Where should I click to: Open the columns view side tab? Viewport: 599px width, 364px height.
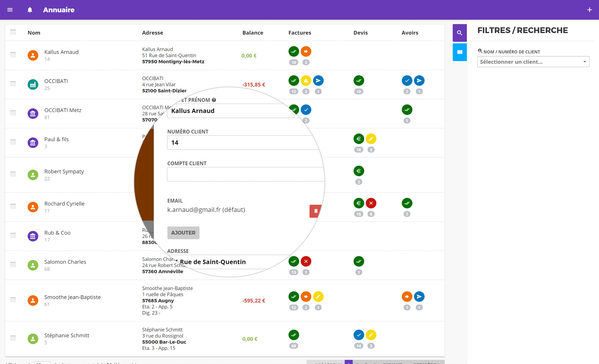tap(460, 52)
